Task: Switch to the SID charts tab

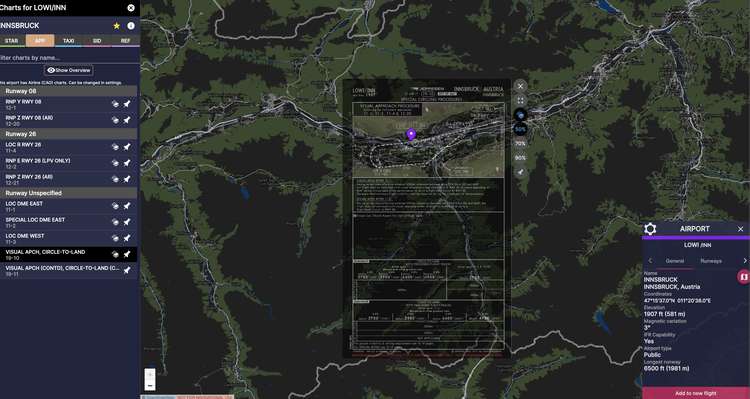Action: [97, 41]
